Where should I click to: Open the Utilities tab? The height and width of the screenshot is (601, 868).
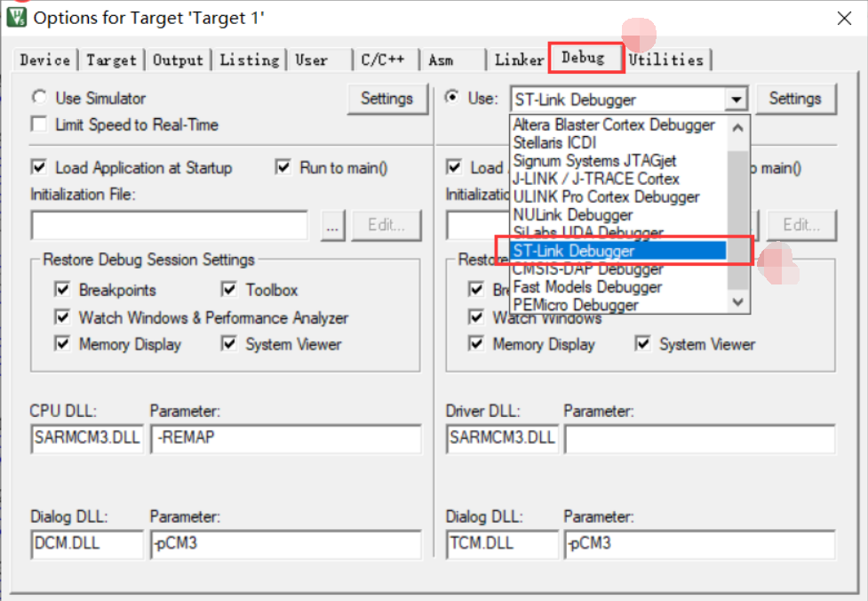click(x=666, y=60)
